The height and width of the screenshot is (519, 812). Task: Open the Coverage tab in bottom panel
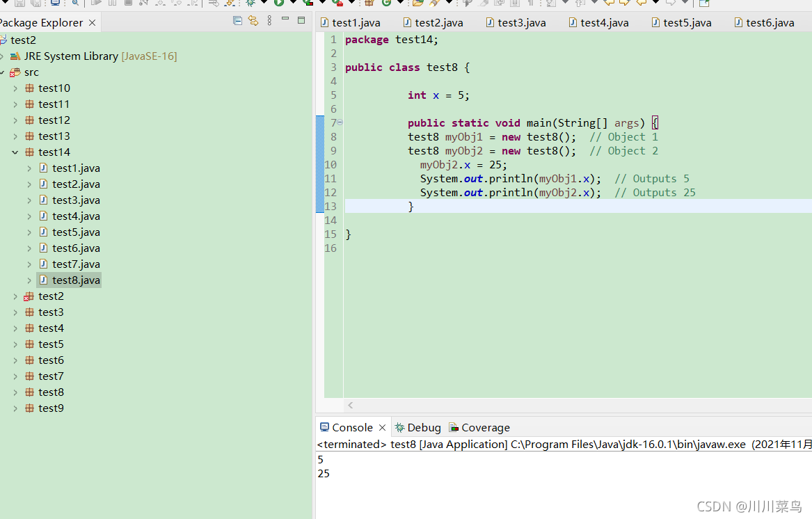click(x=479, y=427)
